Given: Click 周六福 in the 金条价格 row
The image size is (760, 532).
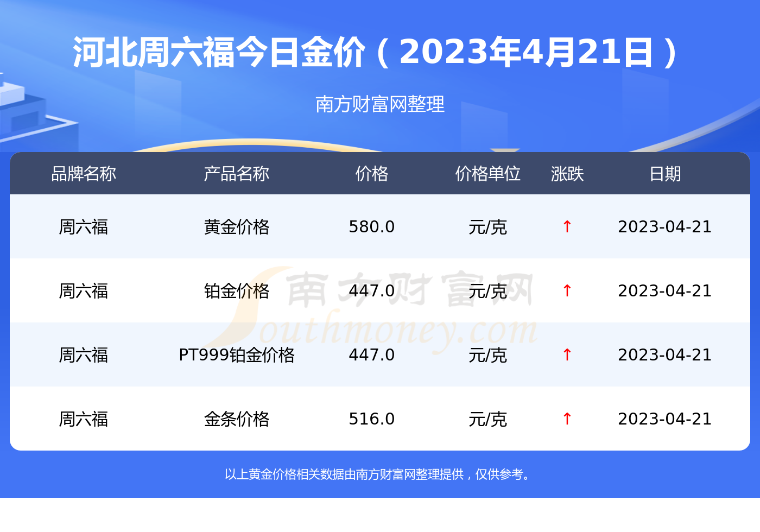Looking at the screenshot, I should [84, 419].
